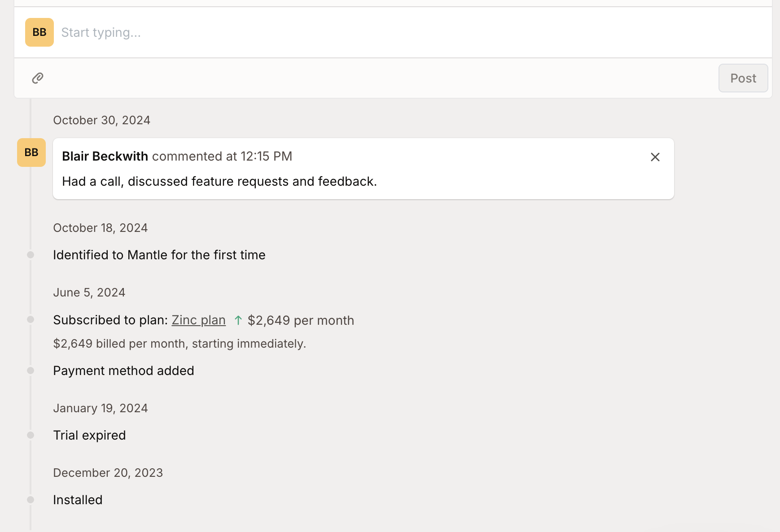
Task: Click the BB avatar beside the text input
Action: pos(39,32)
